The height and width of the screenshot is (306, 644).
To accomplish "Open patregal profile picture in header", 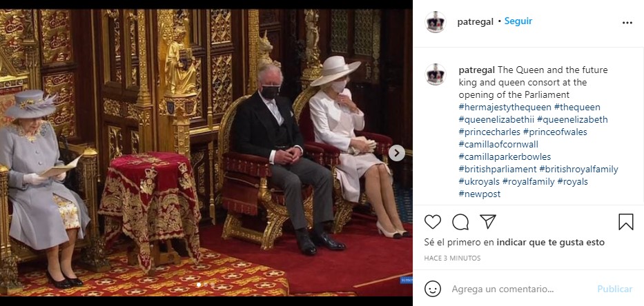I will coord(436,22).
